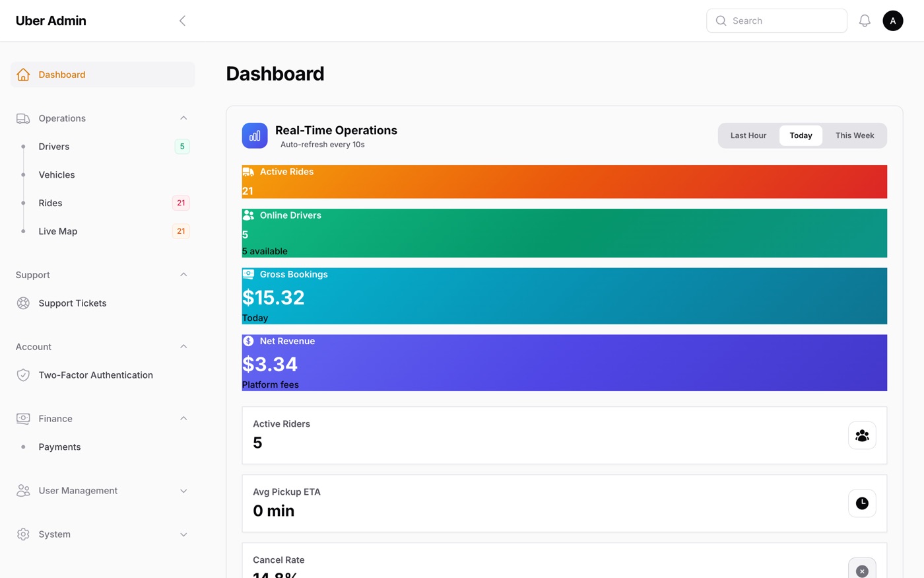Show the This Week range
The height and width of the screenshot is (578, 924).
point(855,135)
